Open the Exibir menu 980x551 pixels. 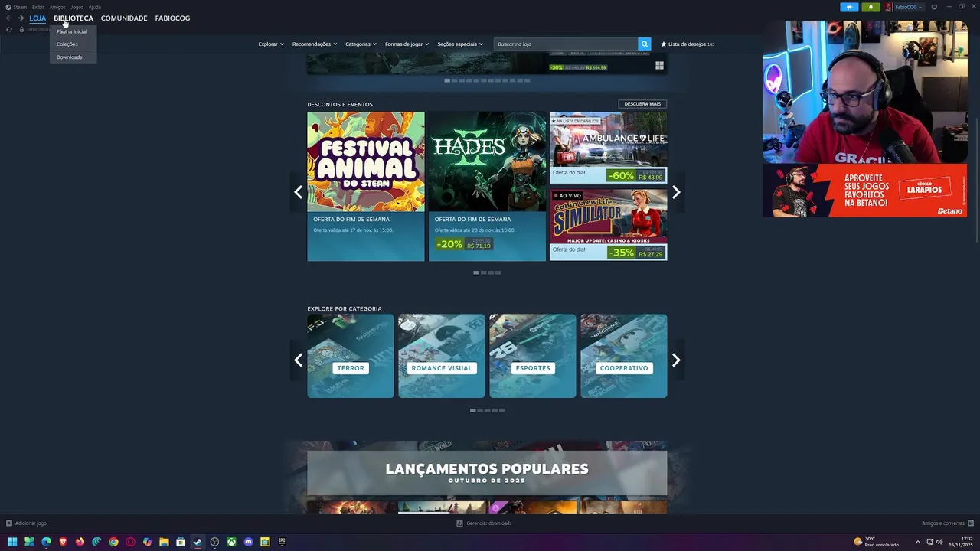click(38, 7)
